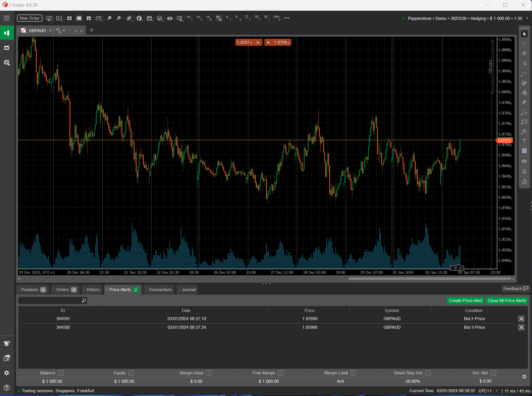The height and width of the screenshot is (396, 532).
Task: Open the purple drawing color swatch
Action: click(x=524, y=151)
